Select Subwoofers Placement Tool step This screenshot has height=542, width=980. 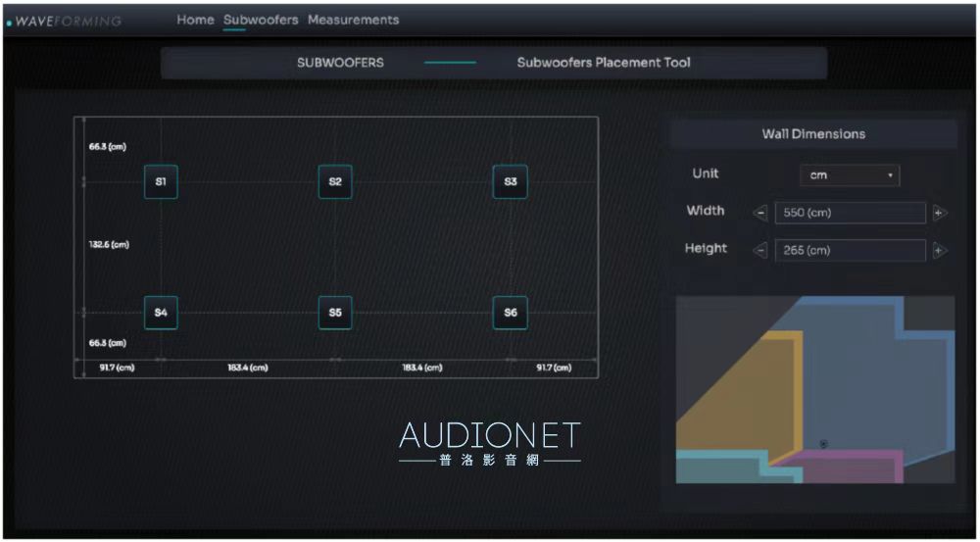(x=603, y=63)
